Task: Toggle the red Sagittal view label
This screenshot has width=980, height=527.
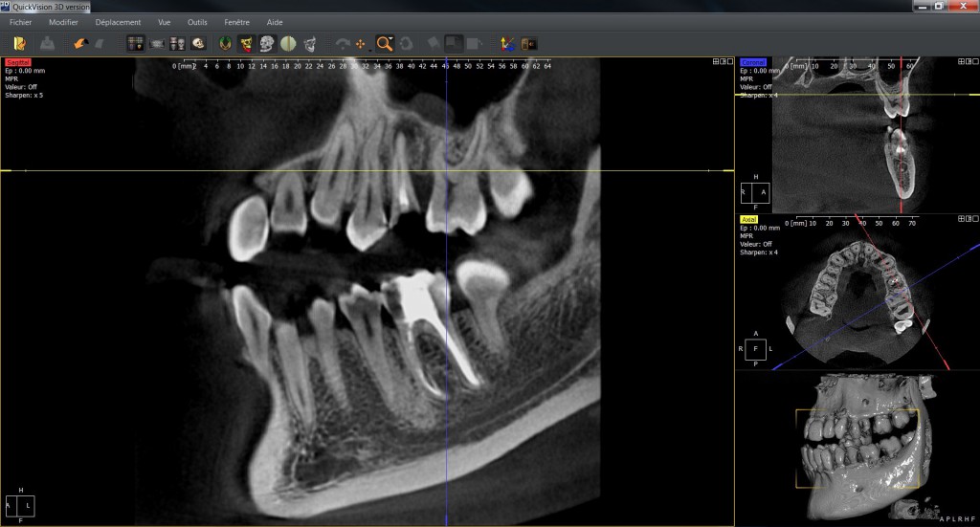Action: pos(17,62)
